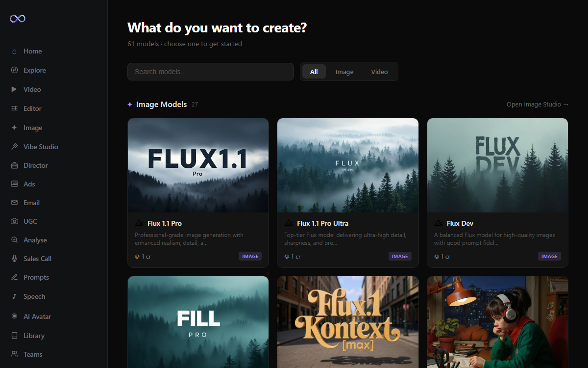Open the FILL PRO model thumbnail

(x=198, y=322)
